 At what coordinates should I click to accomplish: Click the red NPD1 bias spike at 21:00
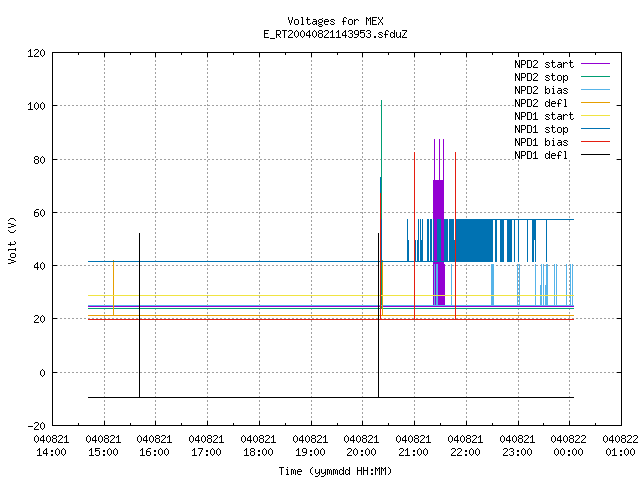(415, 235)
